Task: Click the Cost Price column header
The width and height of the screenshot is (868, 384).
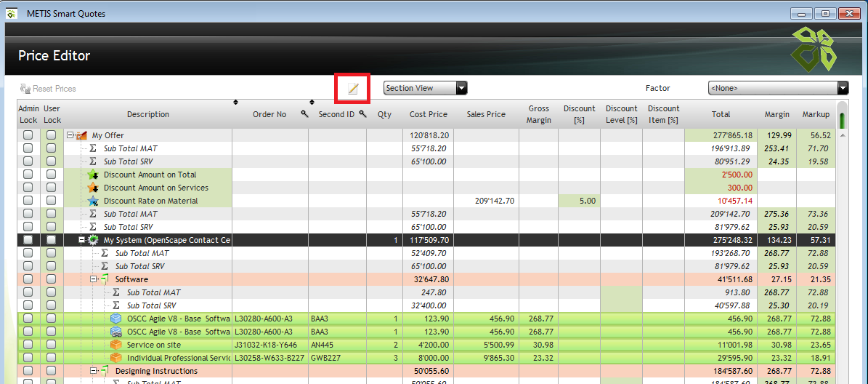Action: click(x=429, y=114)
